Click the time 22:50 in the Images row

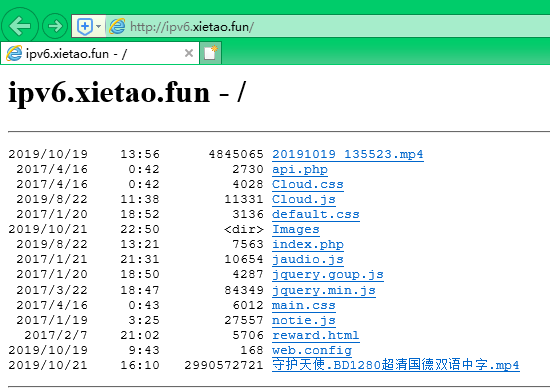pos(140,230)
